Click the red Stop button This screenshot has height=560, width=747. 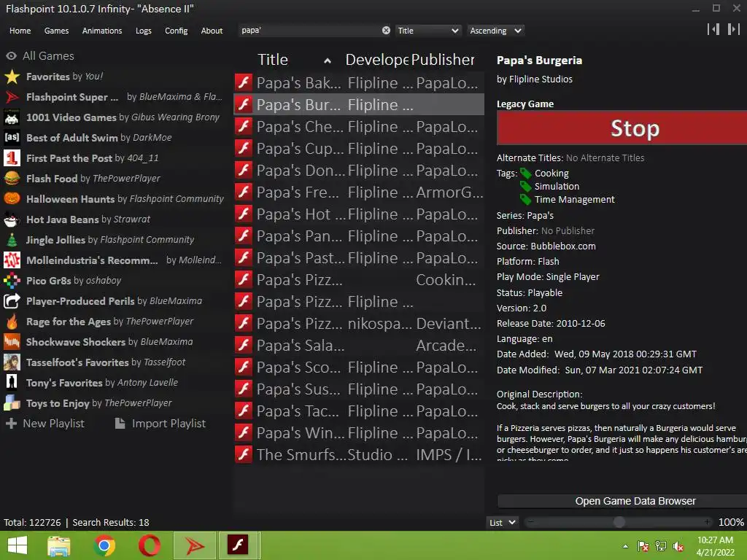click(622, 128)
